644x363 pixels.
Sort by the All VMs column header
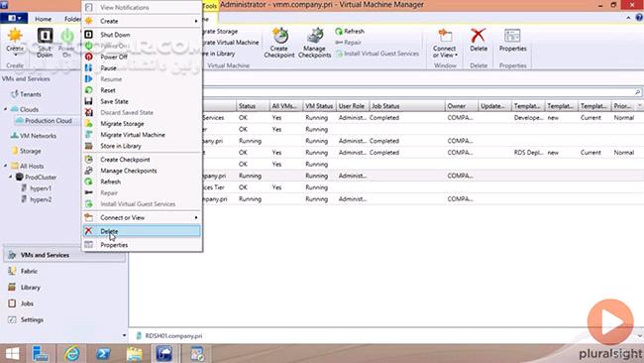coord(286,106)
